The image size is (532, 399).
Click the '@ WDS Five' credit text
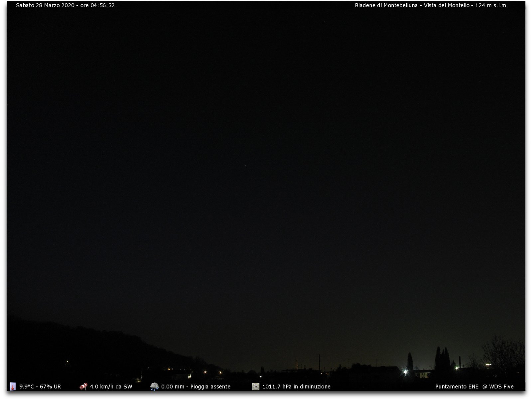[x=498, y=386]
